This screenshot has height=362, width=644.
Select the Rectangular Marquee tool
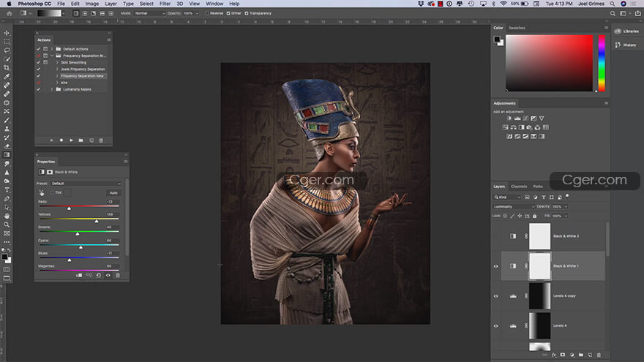coord(7,42)
